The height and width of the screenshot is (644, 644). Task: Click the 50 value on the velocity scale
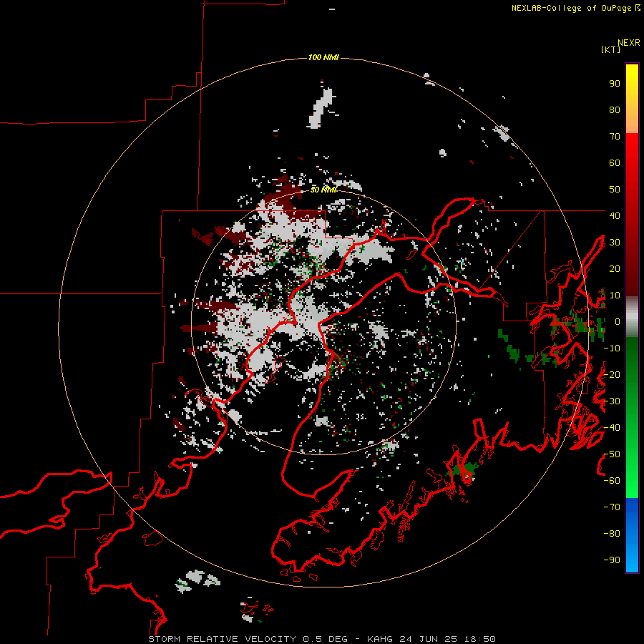(x=615, y=190)
